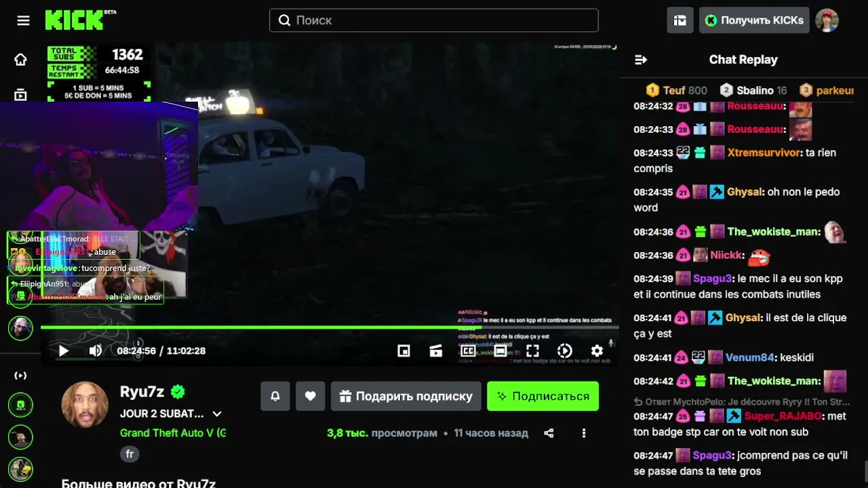868x488 pixels.
Task: Click the verified badge next to Ryu7z
Action: (x=178, y=392)
